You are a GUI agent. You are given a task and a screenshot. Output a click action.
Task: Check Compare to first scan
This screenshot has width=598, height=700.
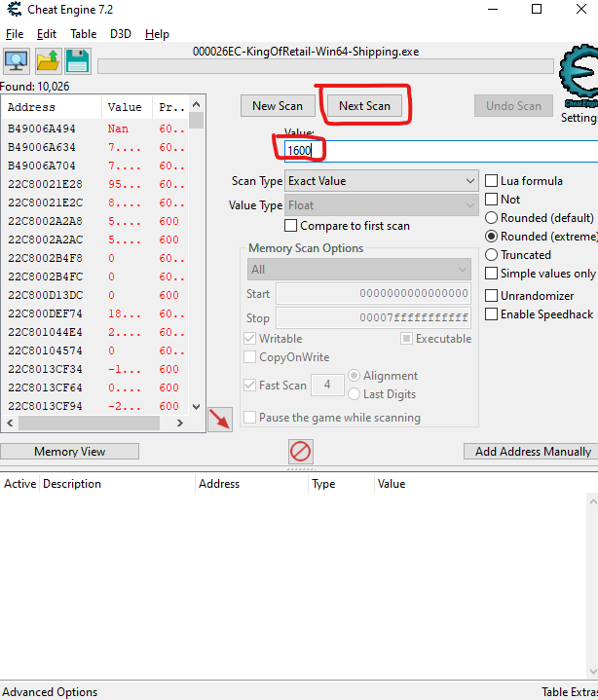[291, 226]
